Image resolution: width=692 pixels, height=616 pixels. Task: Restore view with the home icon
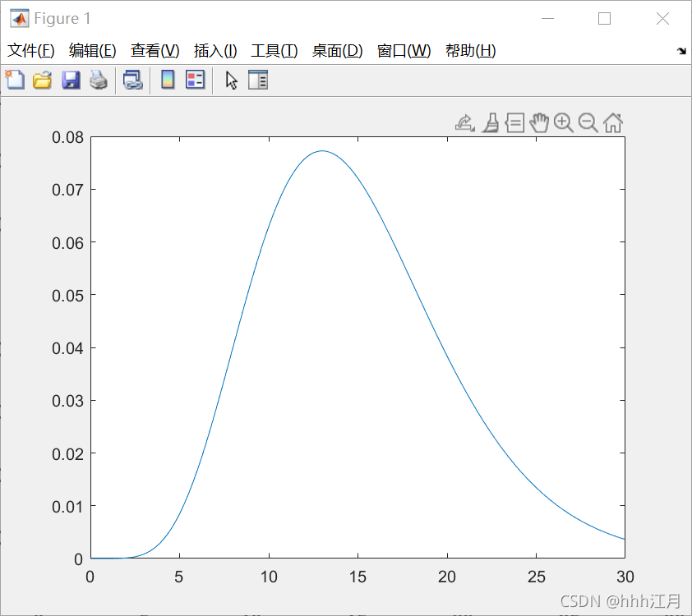pyautogui.click(x=613, y=122)
